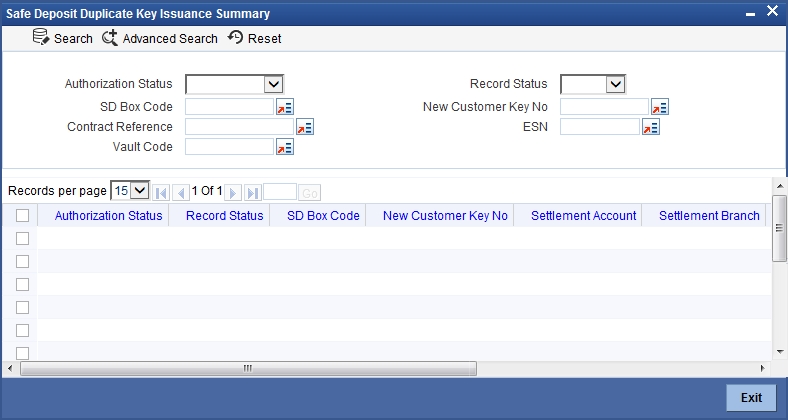Click the scroll up arrow
Image resolution: width=788 pixels, height=420 pixels.
(779, 186)
